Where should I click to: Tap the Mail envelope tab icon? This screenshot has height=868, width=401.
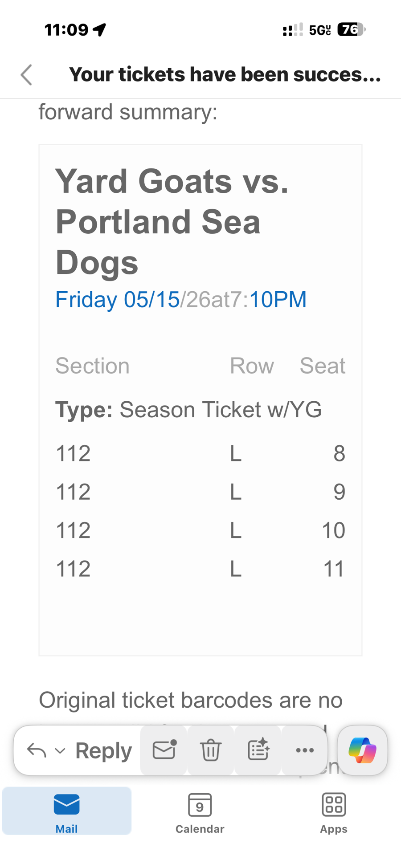[x=66, y=805]
